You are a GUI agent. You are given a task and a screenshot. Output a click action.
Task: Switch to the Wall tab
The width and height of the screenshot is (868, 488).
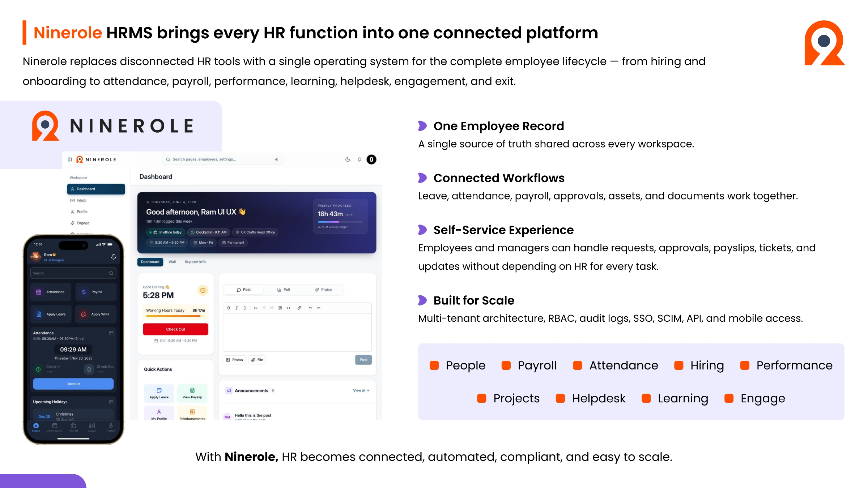(172, 262)
